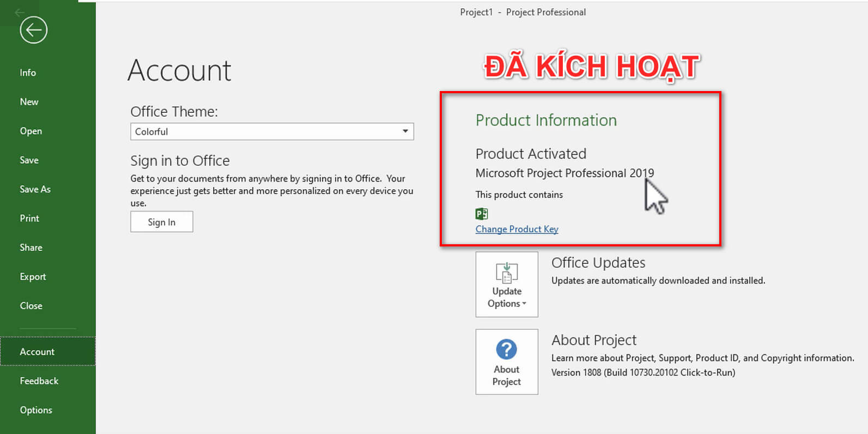Select New in the backstage menu
The height and width of the screenshot is (434, 868).
pos(29,102)
